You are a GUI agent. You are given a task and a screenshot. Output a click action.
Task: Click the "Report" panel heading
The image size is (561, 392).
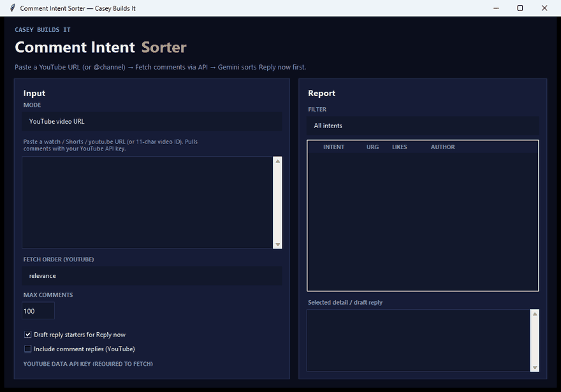pyautogui.click(x=321, y=93)
